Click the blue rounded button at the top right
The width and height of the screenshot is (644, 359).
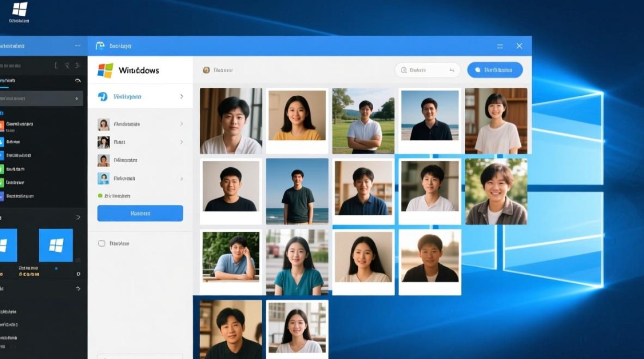[494, 70]
